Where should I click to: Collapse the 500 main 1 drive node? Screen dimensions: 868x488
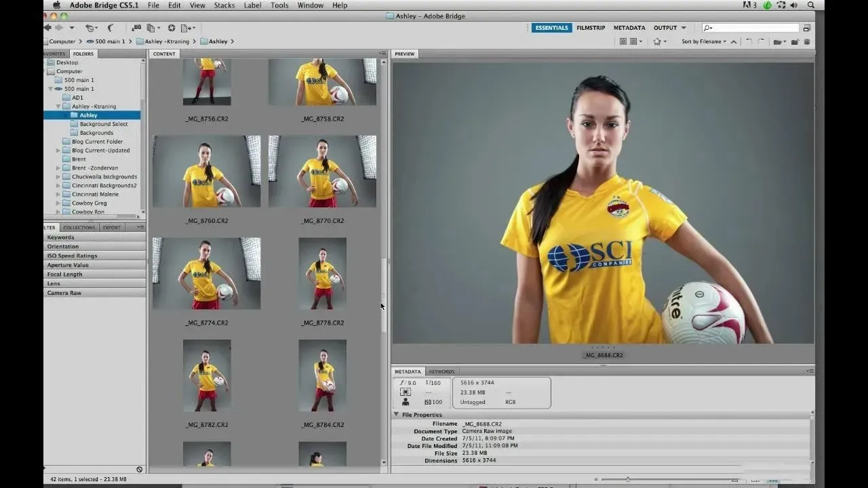pos(50,89)
